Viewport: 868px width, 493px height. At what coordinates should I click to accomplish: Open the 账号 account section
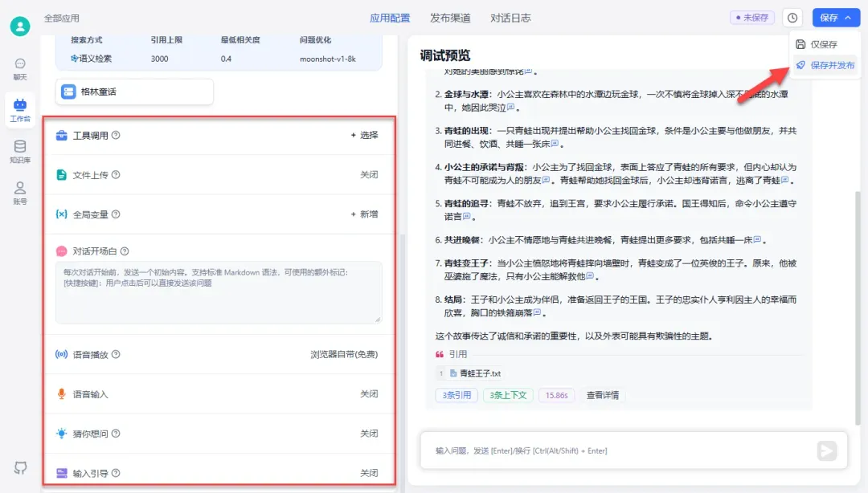[20, 194]
